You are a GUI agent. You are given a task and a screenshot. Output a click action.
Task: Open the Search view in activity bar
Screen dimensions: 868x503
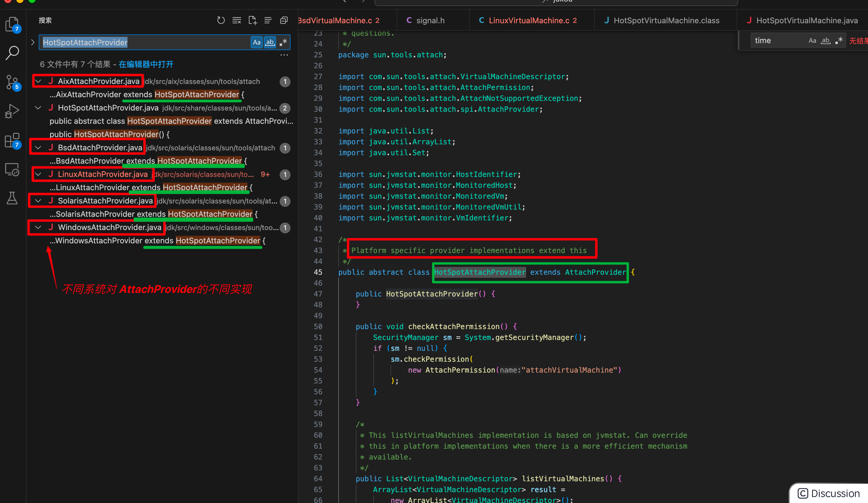pos(13,53)
